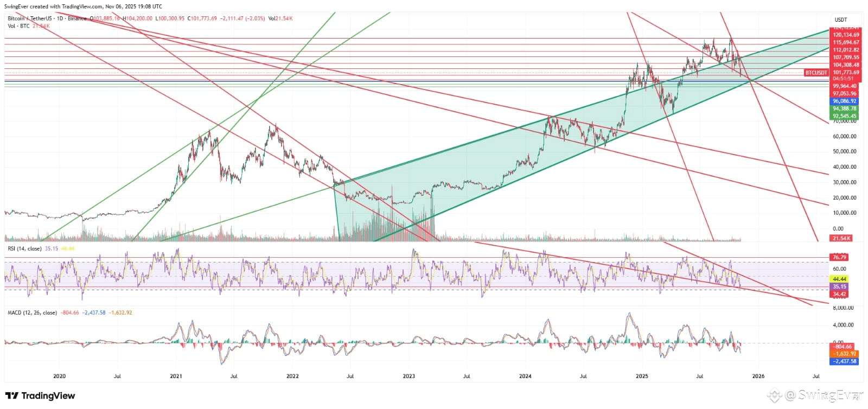Click the orange −1,632.92 MACD axis label
868x409 pixels.
pyautogui.click(x=845, y=354)
